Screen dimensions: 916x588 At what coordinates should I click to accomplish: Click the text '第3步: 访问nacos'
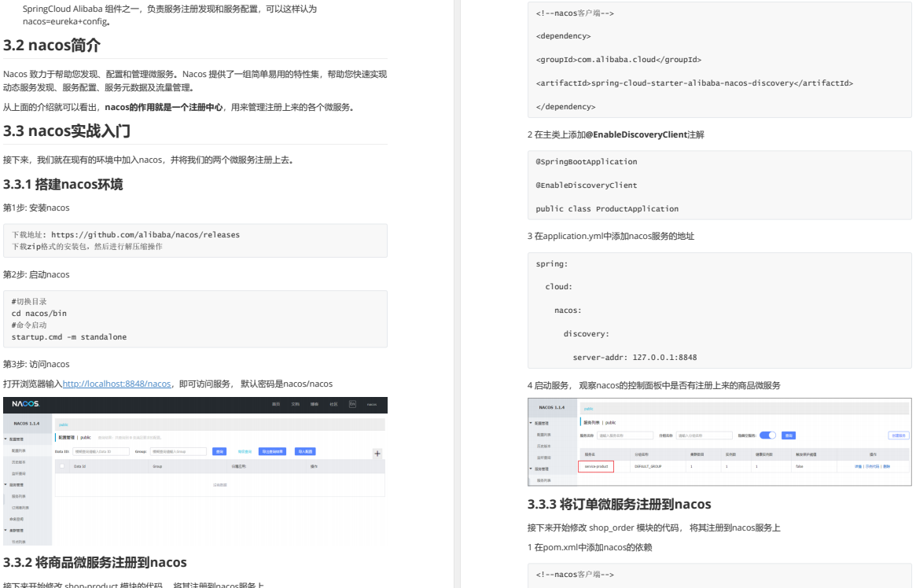pyautogui.click(x=36, y=364)
